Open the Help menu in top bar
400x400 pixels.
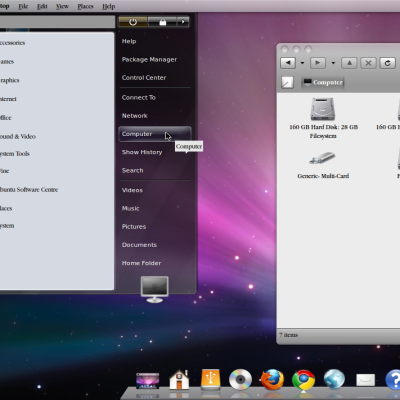108,6
